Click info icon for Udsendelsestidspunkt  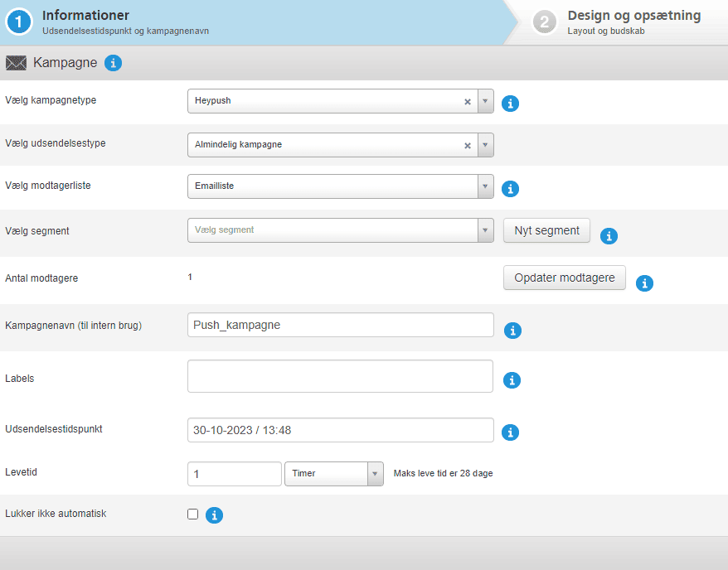coord(511,432)
